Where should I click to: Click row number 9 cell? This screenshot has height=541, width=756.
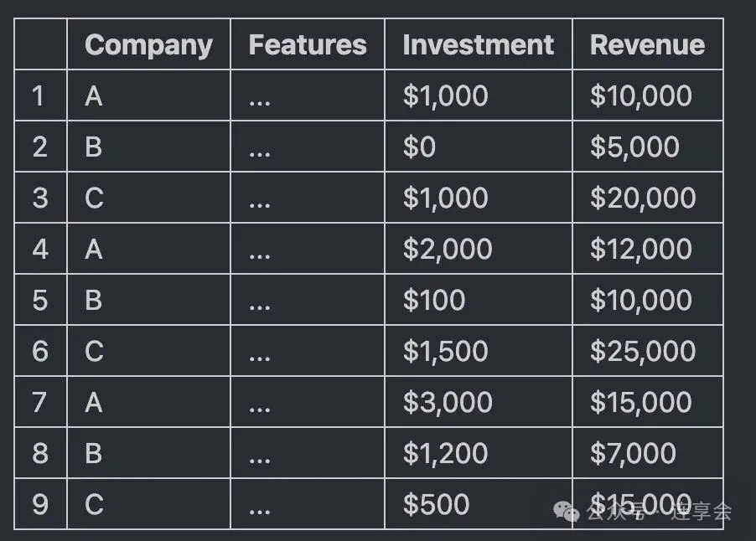pyautogui.click(x=40, y=504)
